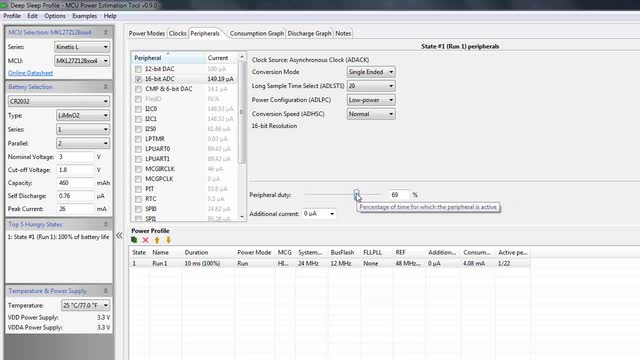
Task: Collapse Temperature & Power Supply section
Action: 106,291
